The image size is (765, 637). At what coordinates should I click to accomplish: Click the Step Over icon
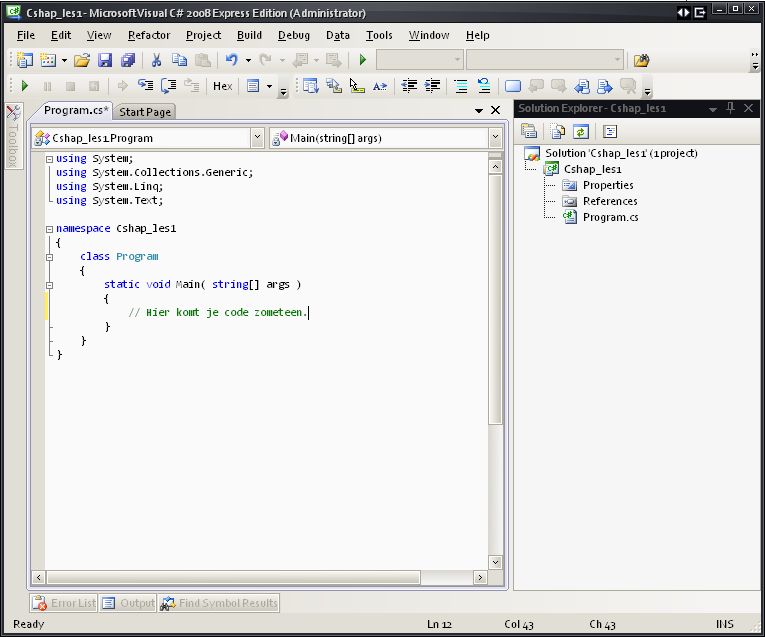coord(169,86)
